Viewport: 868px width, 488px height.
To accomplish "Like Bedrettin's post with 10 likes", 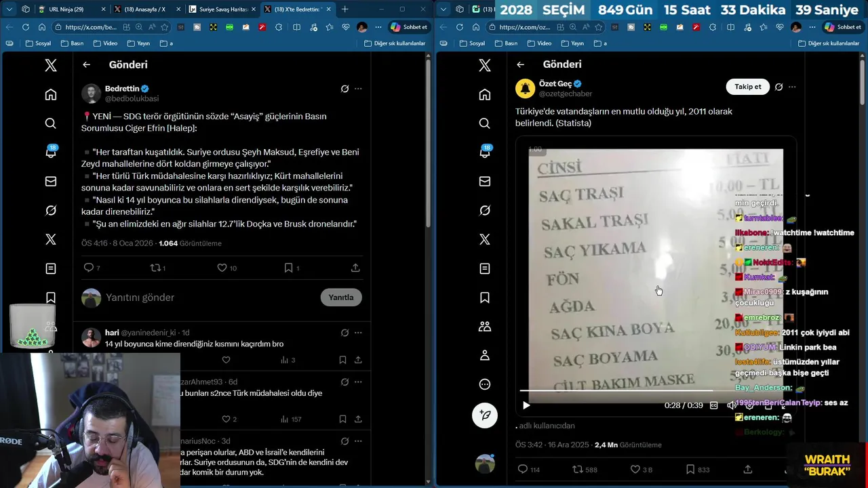I will tap(222, 268).
